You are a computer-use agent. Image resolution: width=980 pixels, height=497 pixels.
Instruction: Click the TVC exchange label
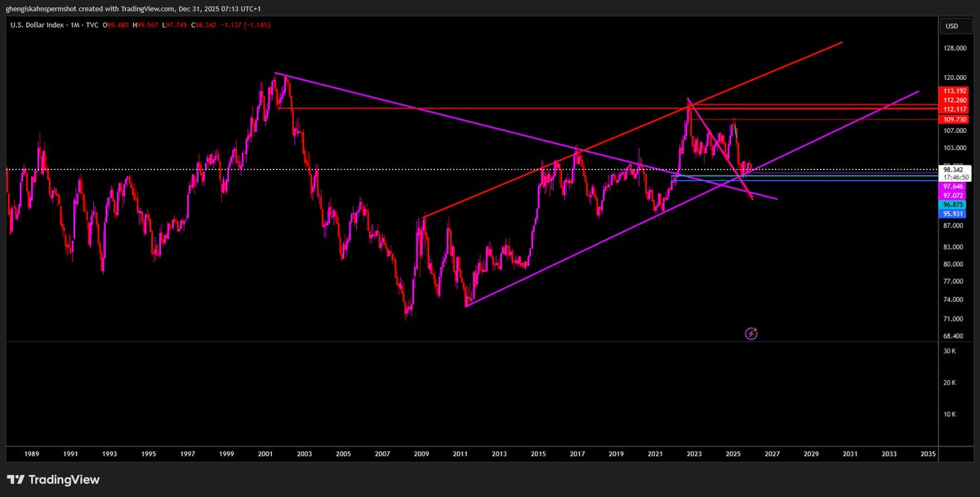[x=92, y=25]
